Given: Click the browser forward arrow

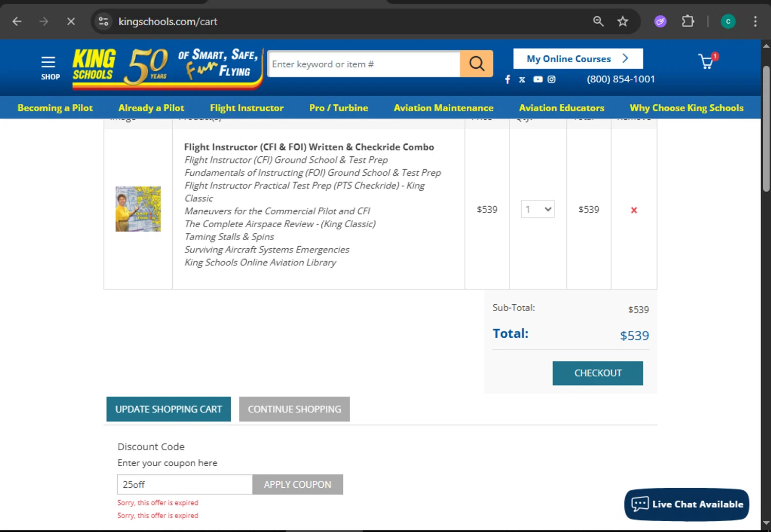Looking at the screenshot, I should (x=44, y=22).
